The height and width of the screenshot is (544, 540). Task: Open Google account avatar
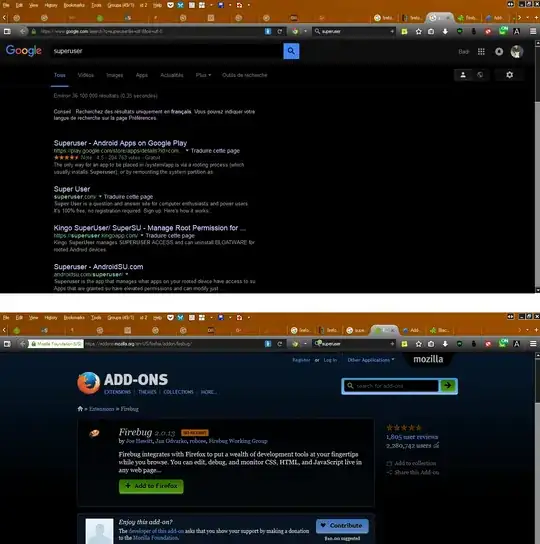click(517, 52)
